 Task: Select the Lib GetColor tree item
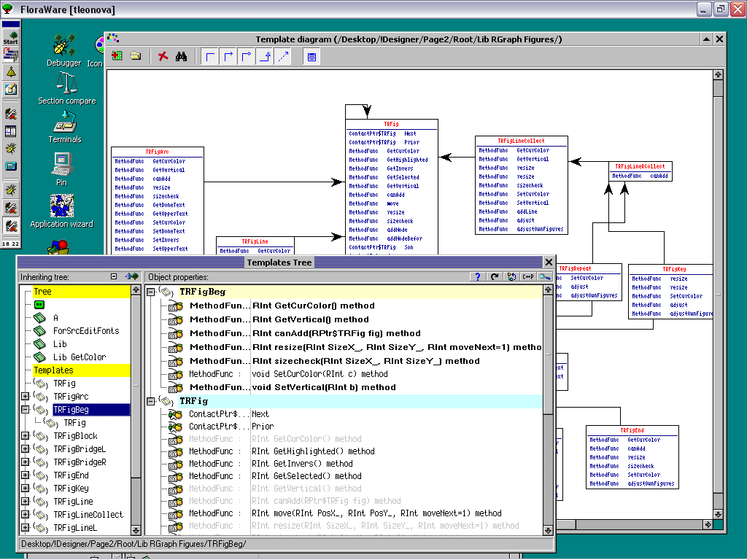(79, 357)
